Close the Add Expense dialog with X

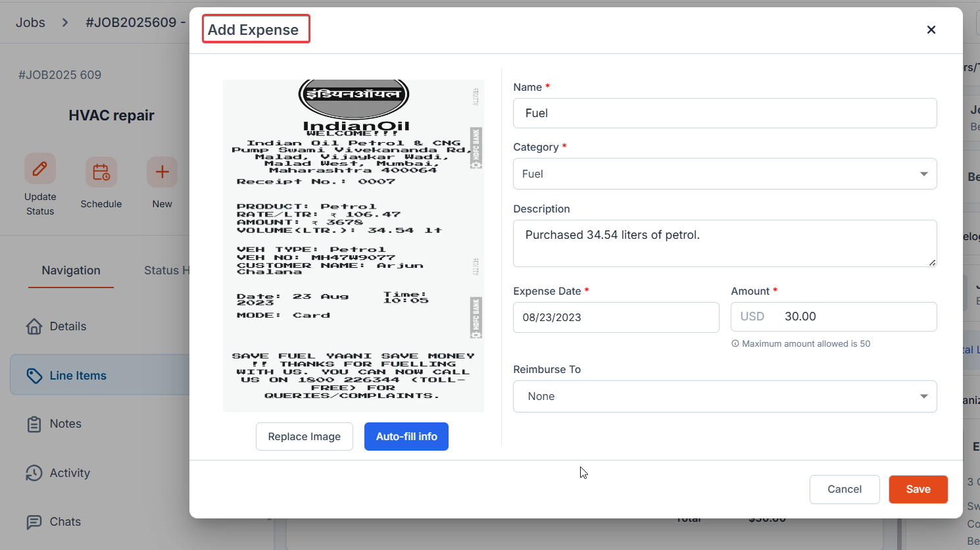(x=931, y=30)
